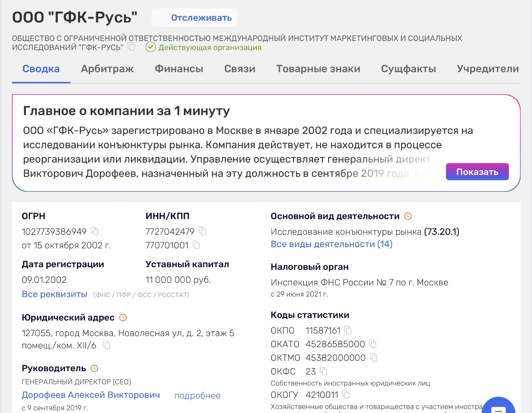The height and width of the screenshot is (413, 532).
Task: Copy the INN 7727042479
Action: coord(203,231)
